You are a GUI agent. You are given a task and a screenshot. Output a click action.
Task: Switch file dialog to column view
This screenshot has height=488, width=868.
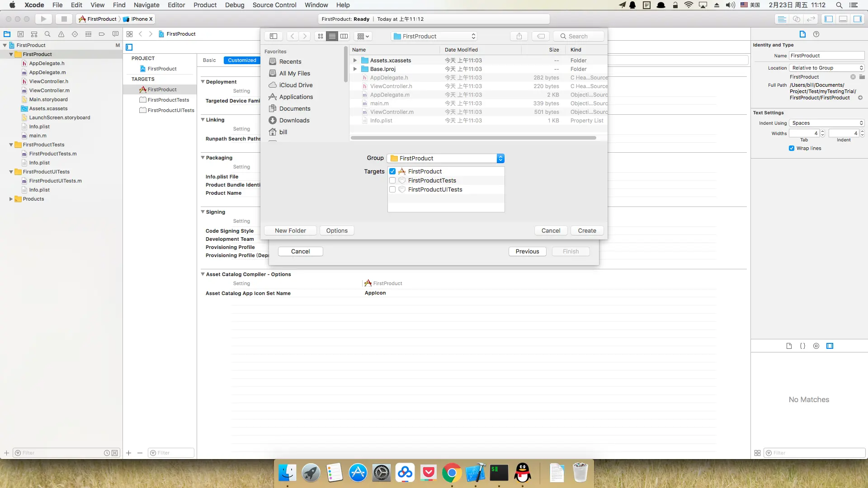tap(344, 36)
